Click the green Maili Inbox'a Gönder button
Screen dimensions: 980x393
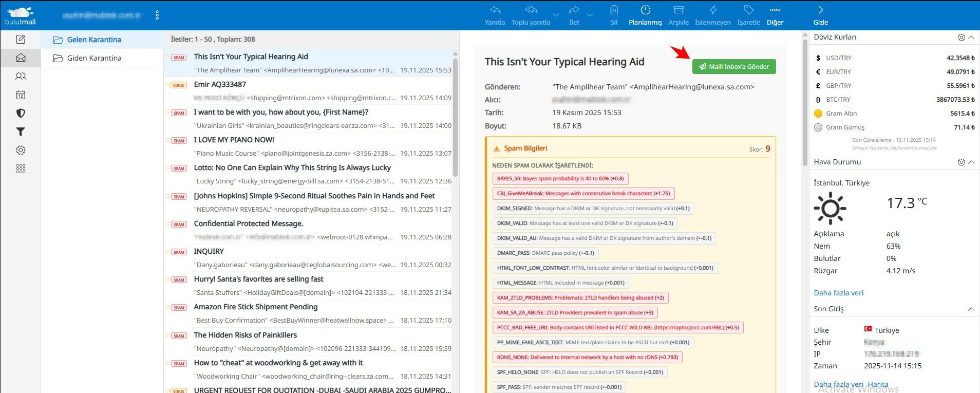tap(734, 66)
